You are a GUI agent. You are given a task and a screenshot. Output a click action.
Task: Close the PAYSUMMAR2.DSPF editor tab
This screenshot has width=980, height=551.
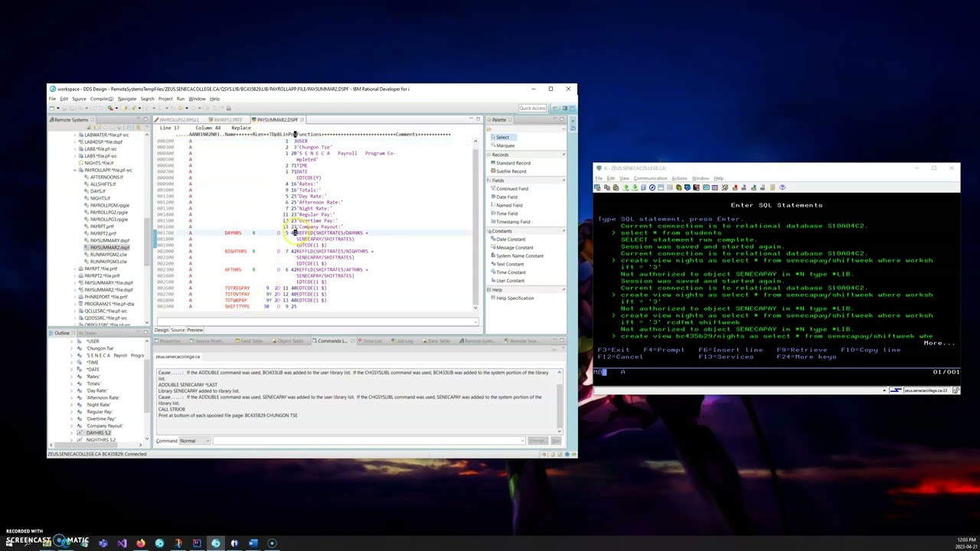click(x=302, y=120)
